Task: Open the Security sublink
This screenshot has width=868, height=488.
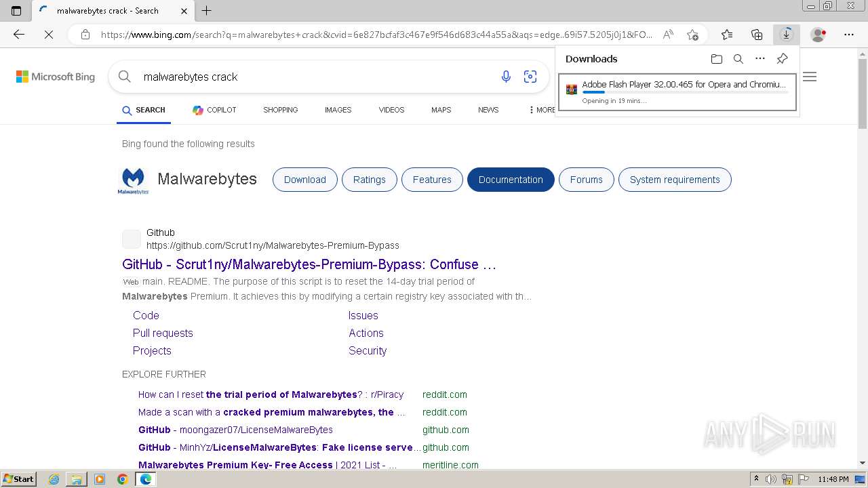Action: (368, 350)
